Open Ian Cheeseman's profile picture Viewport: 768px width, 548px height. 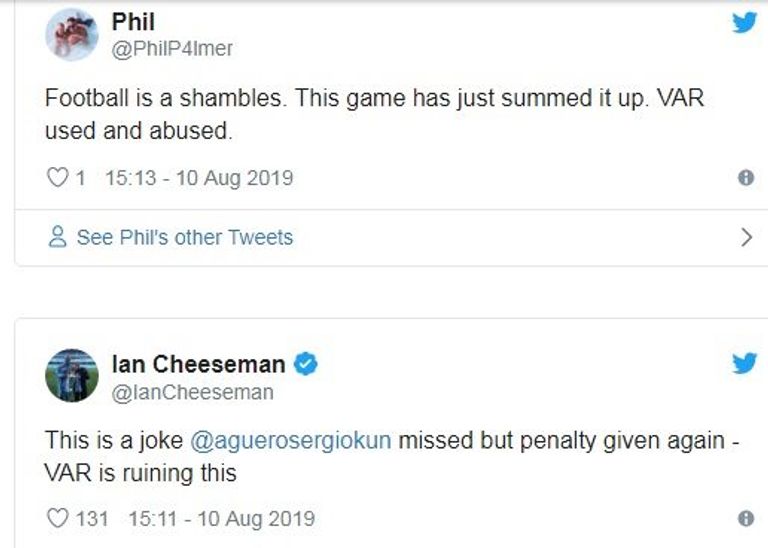pos(72,375)
